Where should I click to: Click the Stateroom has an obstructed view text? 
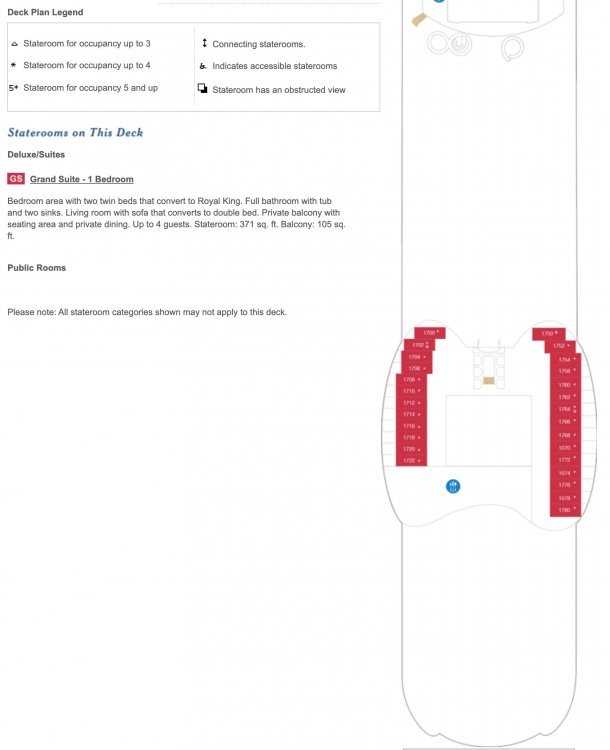(x=279, y=90)
